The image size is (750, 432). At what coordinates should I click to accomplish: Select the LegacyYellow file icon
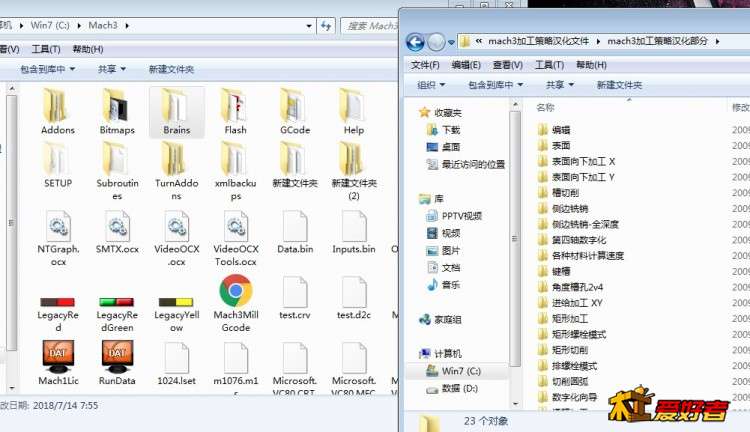pyautogui.click(x=176, y=302)
